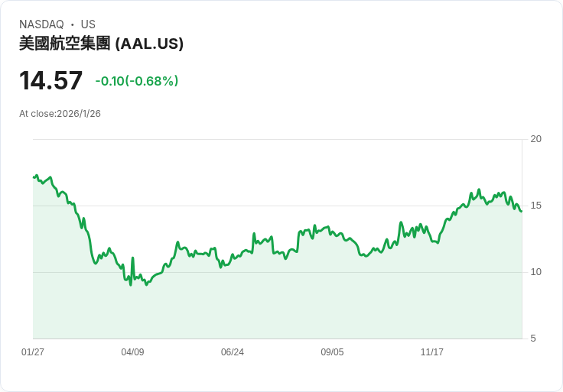Select the 09/05 date on x-axis

(x=332, y=352)
